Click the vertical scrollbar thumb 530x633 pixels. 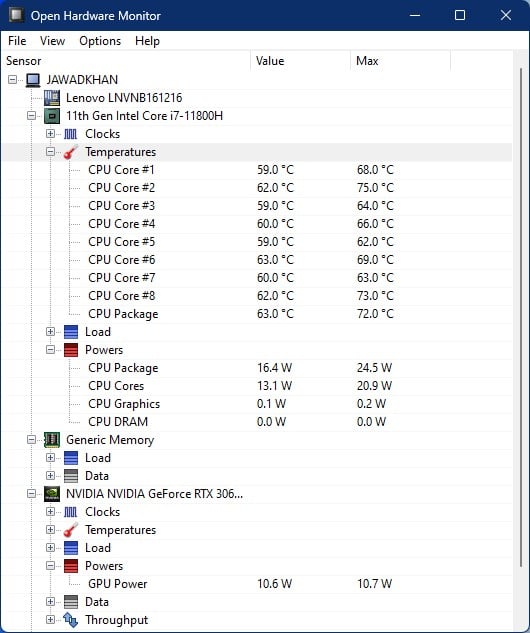(521, 317)
